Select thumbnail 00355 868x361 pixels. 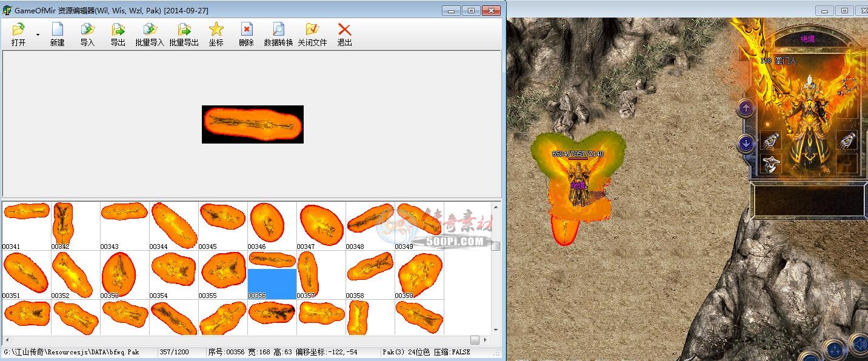pos(222,275)
